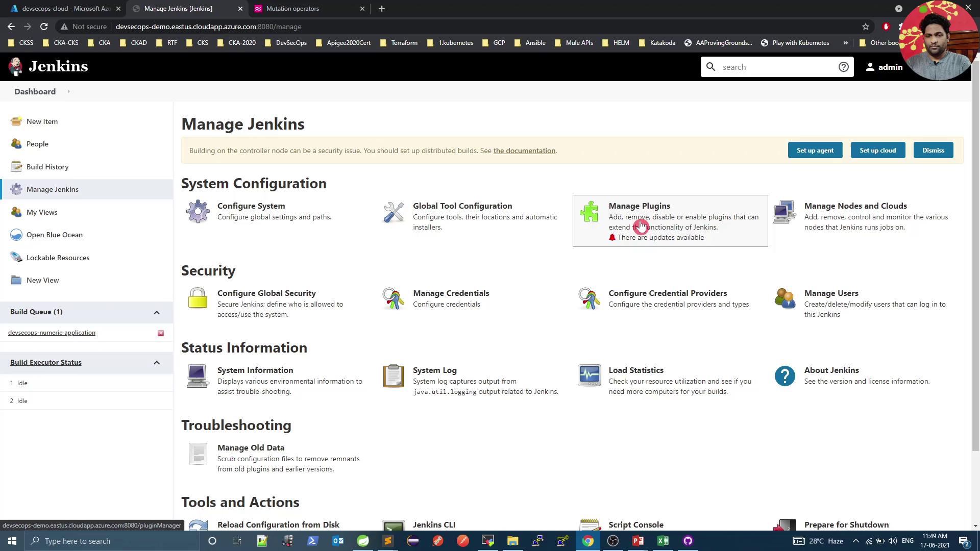Click the Set up agent button
The image size is (980, 551).
click(x=815, y=151)
